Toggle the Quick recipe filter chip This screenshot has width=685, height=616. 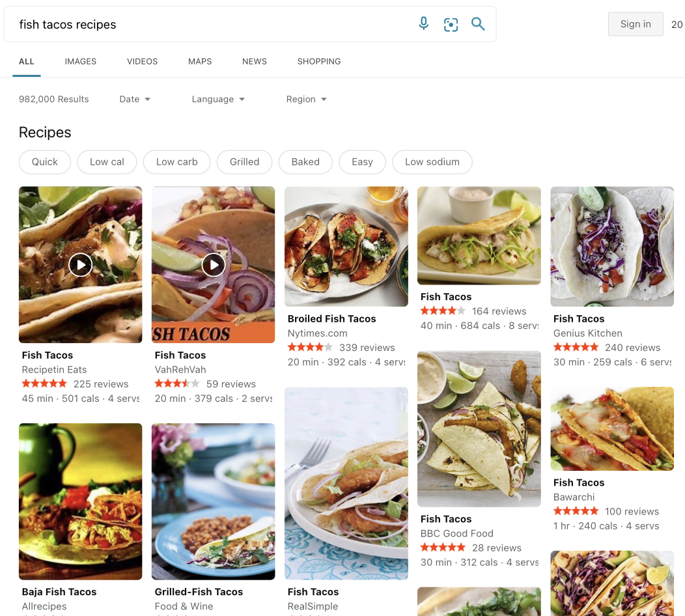[45, 162]
